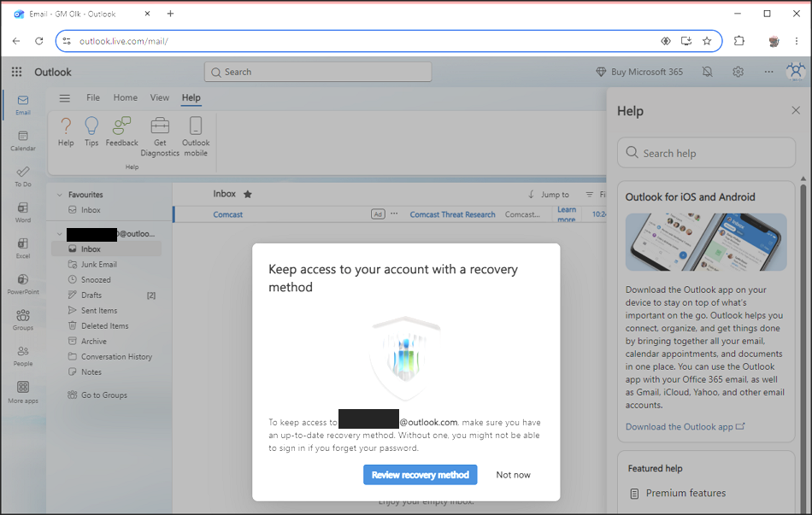Open the notifications bell in header

click(708, 72)
